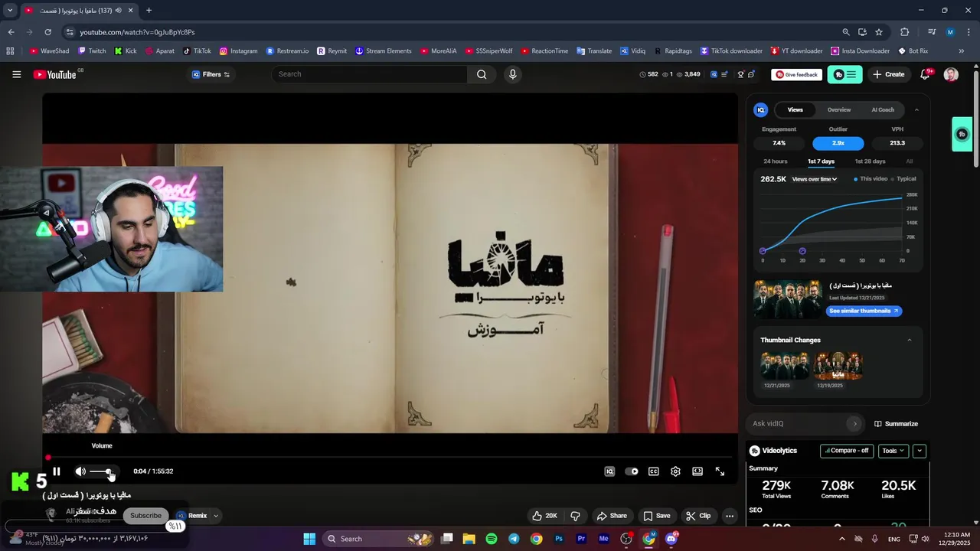Image resolution: width=980 pixels, height=551 pixels.
Task: Pause the video playback
Action: [x=56, y=471]
